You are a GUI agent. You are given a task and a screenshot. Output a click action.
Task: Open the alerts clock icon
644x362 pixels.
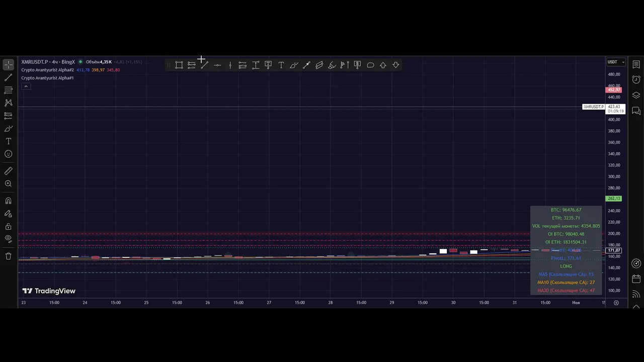[636, 79]
